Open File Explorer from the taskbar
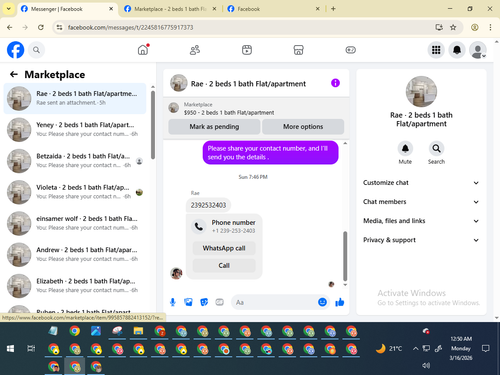This screenshot has width=500, height=375. tap(138, 331)
